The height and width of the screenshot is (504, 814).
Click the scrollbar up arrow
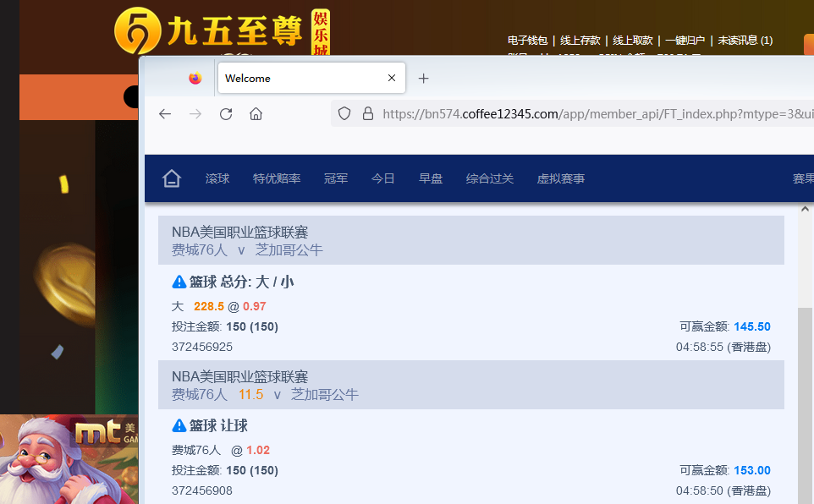pos(806,209)
